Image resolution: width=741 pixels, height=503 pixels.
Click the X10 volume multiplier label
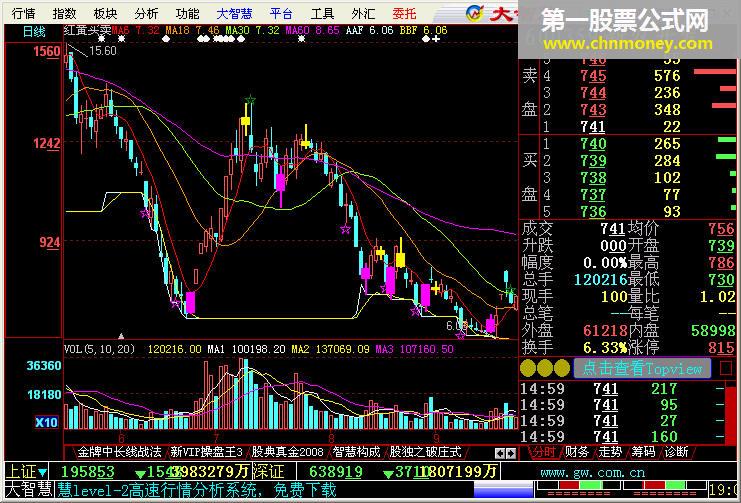[x=46, y=422]
